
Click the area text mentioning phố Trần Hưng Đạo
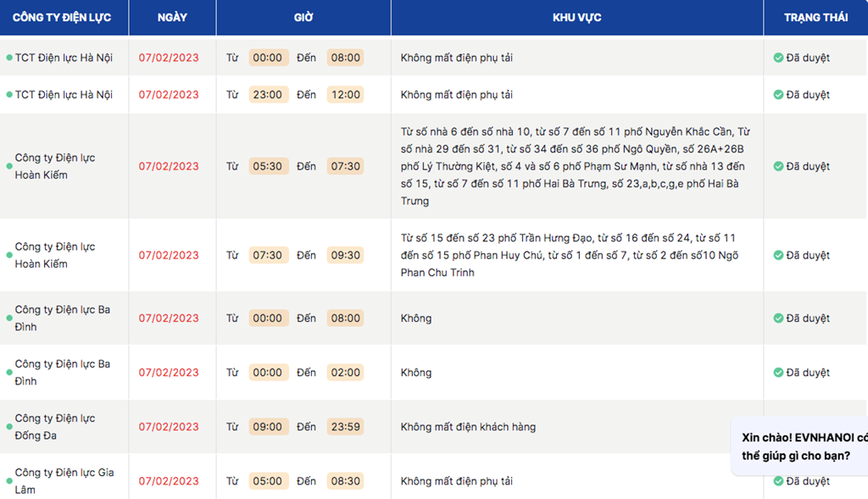pos(570,255)
